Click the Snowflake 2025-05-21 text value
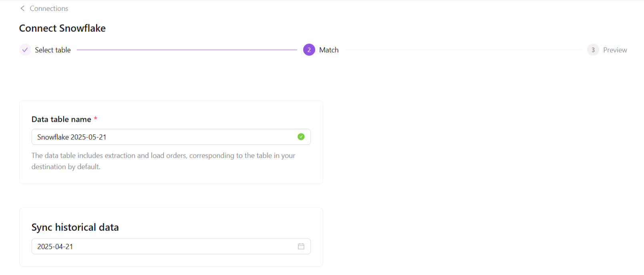The width and height of the screenshot is (644, 275). coord(72,137)
